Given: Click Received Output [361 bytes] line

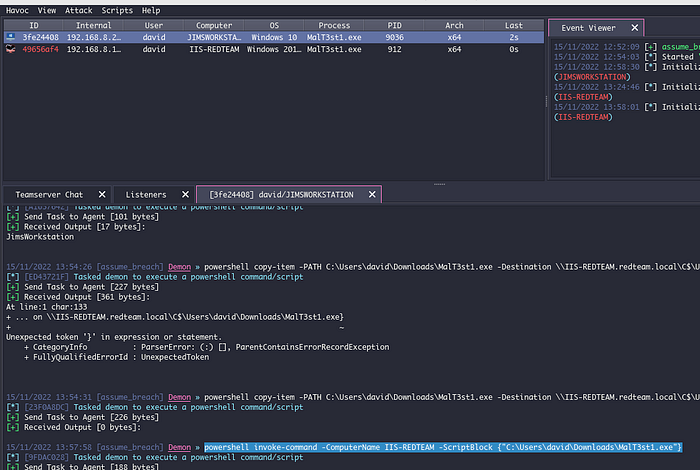Looking at the screenshot, I should (78, 297).
